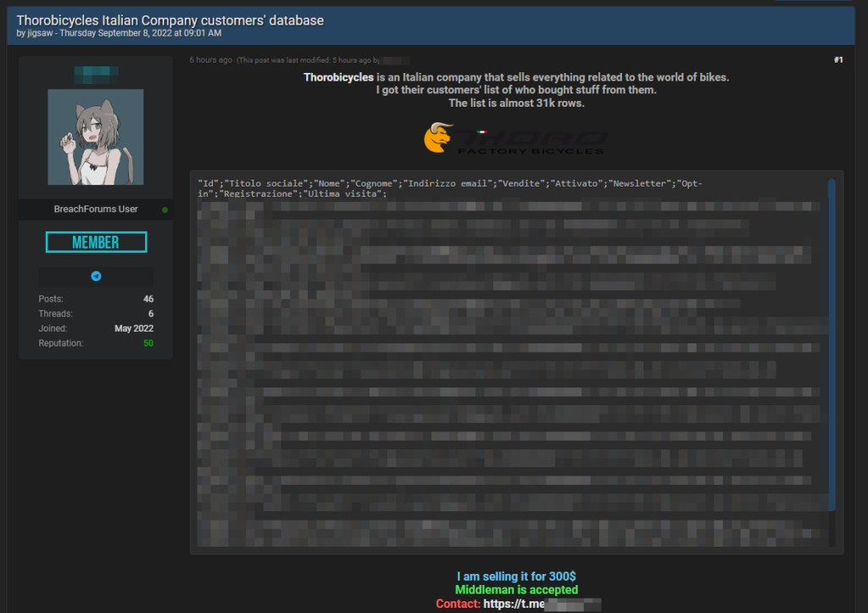
Task: Click the green online status dot
Action: (164, 209)
